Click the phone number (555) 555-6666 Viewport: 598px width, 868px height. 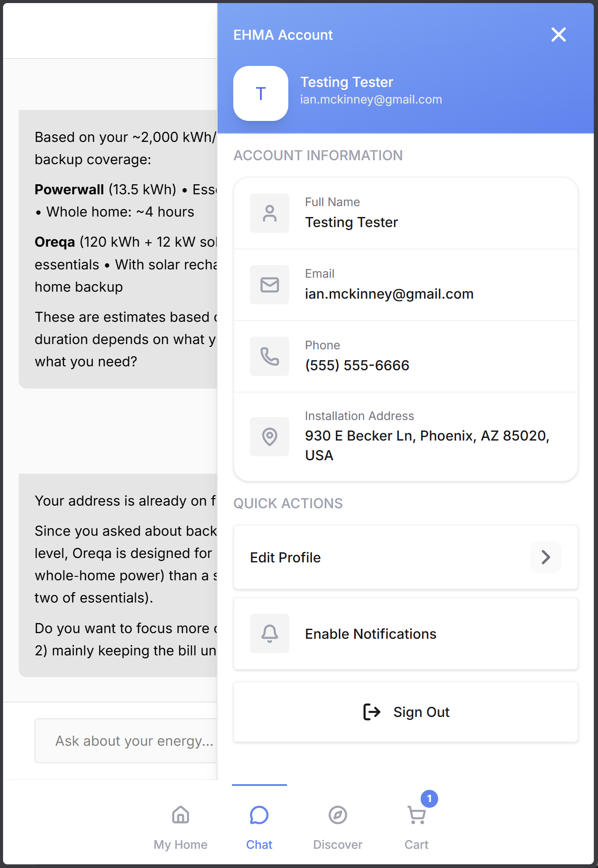(357, 365)
